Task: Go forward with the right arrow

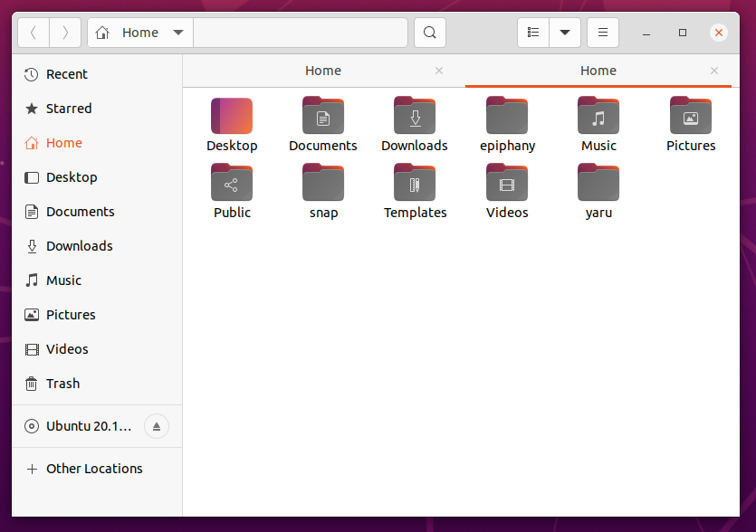Action: 65,33
